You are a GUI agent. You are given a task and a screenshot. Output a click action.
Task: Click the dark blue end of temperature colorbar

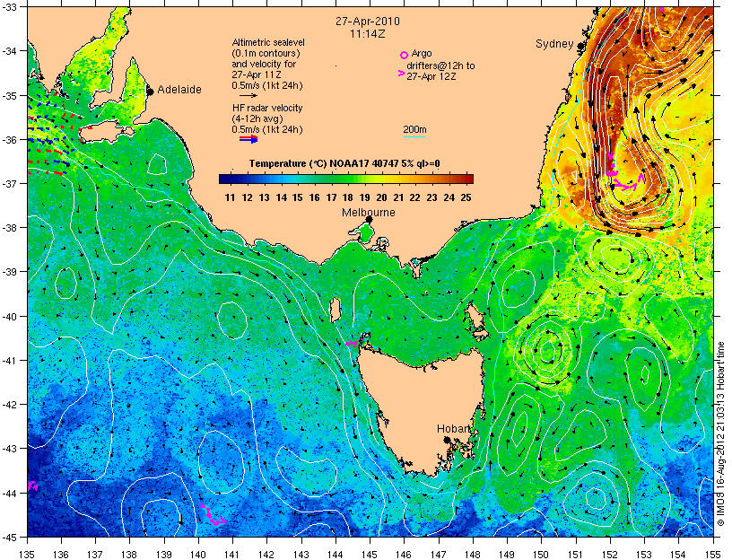point(224,179)
